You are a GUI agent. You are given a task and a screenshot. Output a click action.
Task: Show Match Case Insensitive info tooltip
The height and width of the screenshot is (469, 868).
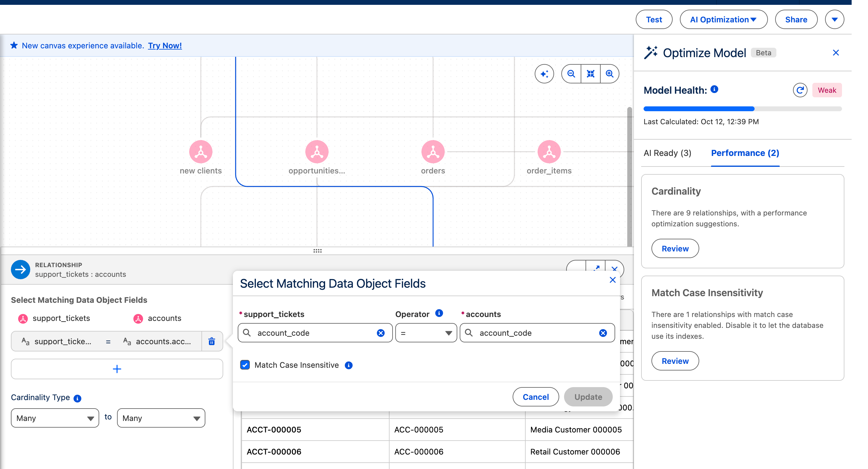349,365
